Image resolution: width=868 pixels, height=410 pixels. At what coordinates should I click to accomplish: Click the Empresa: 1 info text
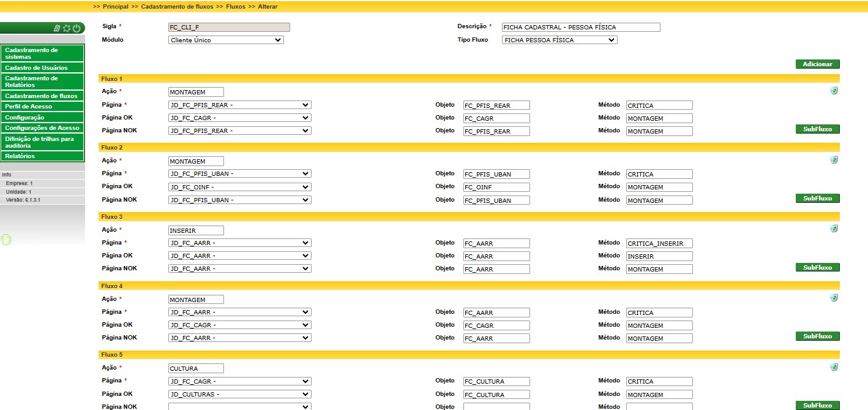20,183
